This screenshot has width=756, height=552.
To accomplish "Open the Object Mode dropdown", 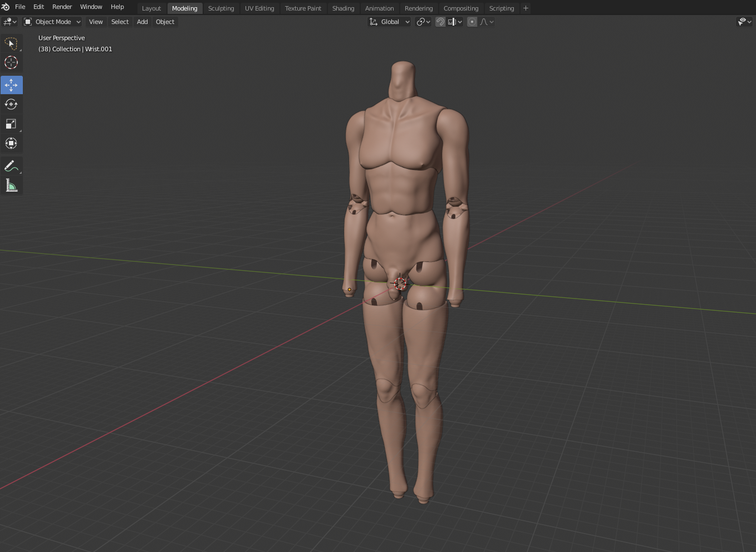I will coord(52,22).
